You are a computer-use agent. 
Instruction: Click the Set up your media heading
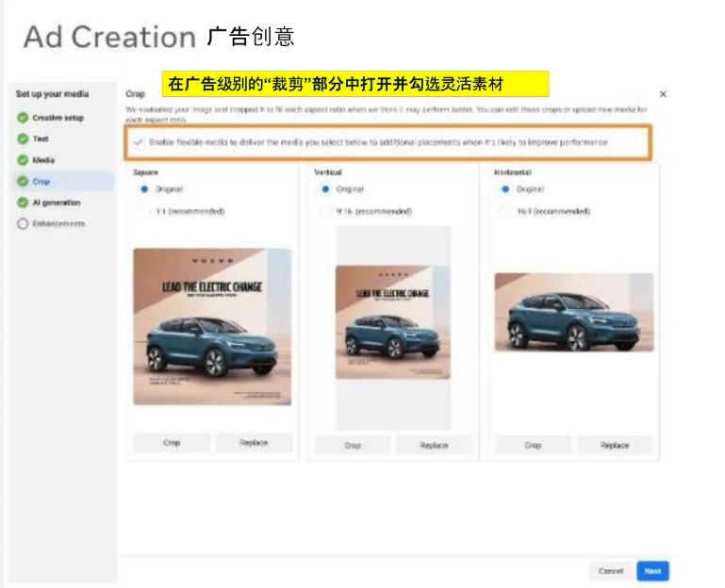[x=52, y=94]
